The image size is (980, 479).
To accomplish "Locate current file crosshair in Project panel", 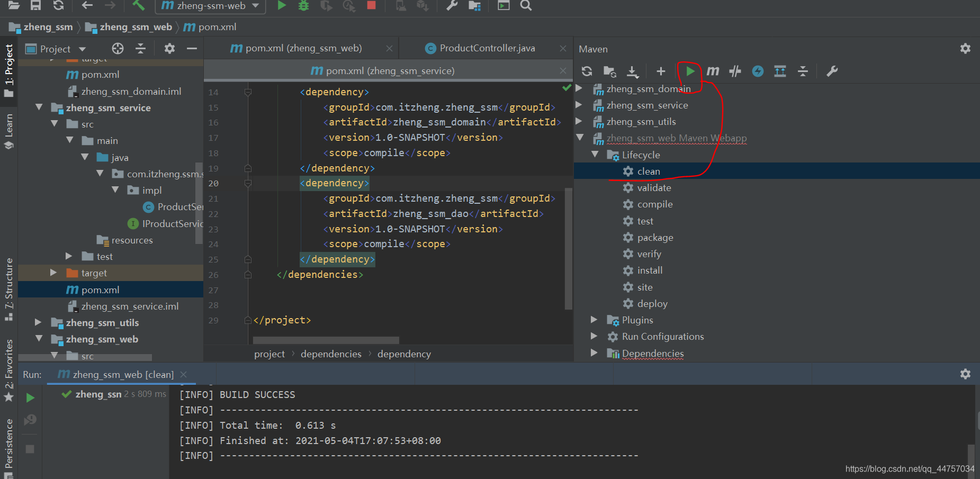I will [118, 49].
